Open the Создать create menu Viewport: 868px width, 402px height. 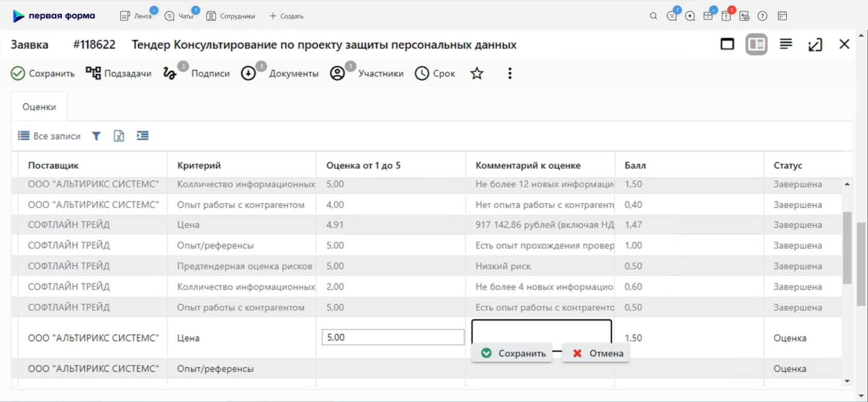point(286,16)
